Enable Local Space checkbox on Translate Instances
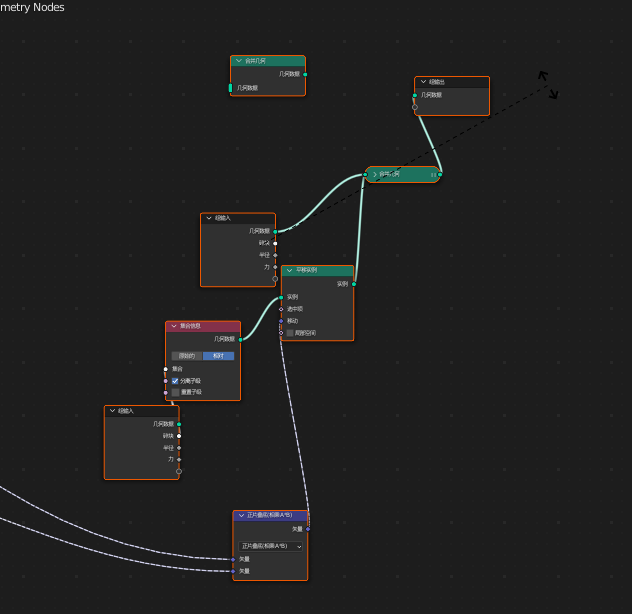Viewport: 632px width, 614px height. (291, 333)
